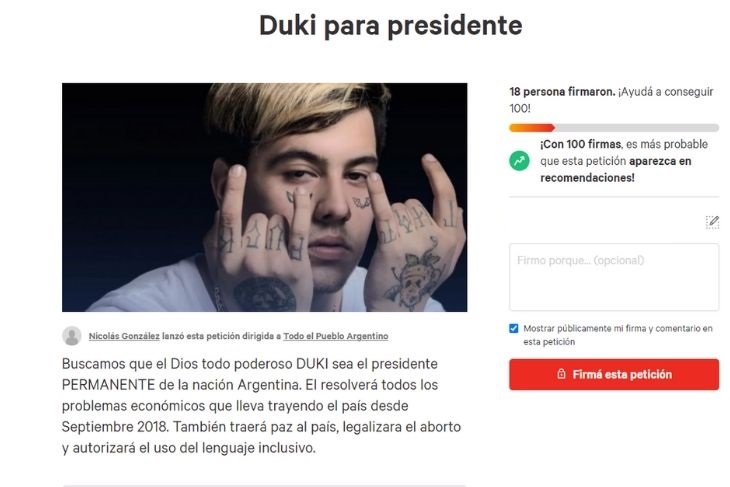The width and height of the screenshot is (730, 487).
Task: Click the orange filled part of progress bar
Action: (532, 128)
